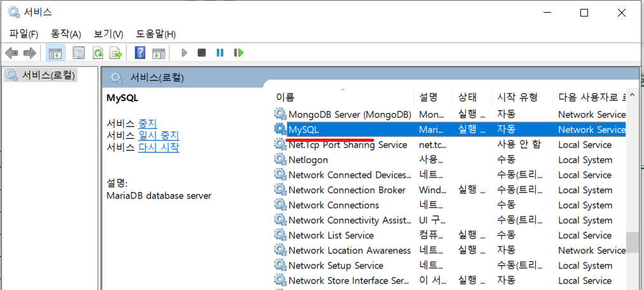The width and height of the screenshot is (644, 290).
Task: Toggle the console tree show/hide icon
Action: pos(55,53)
